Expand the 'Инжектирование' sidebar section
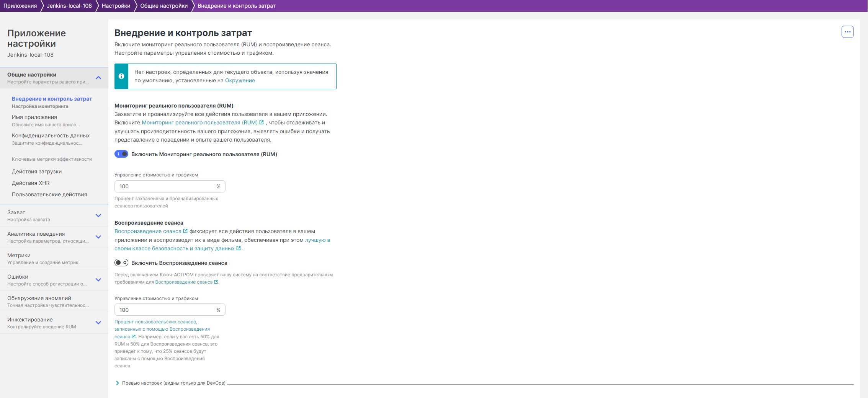 (98, 323)
